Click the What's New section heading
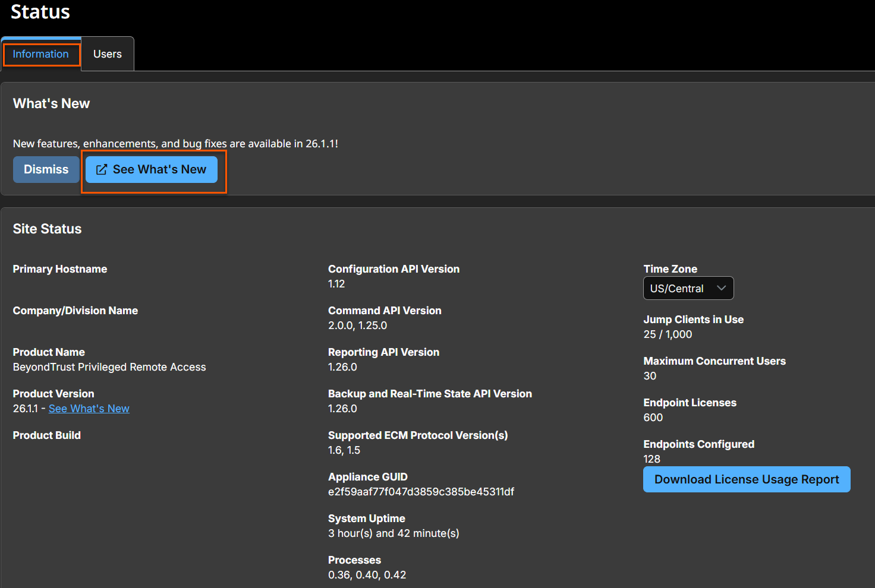The height and width of the screenshot is (588, 875). coord(51,103)
